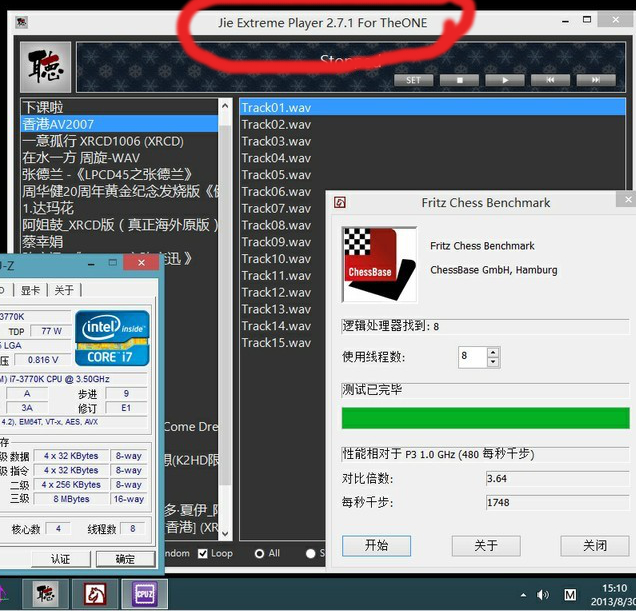Screen dimensions: 636x611
Task: Select Track07.wav
Action: coord(282,209)
